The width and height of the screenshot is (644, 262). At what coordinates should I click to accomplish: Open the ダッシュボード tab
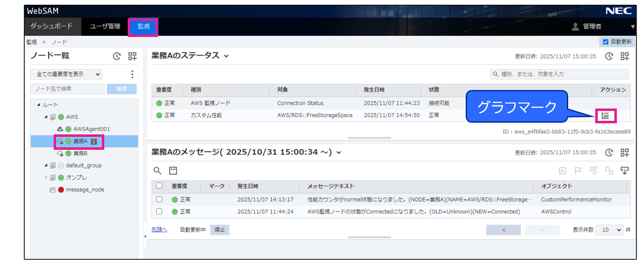[x=51, y=27]
